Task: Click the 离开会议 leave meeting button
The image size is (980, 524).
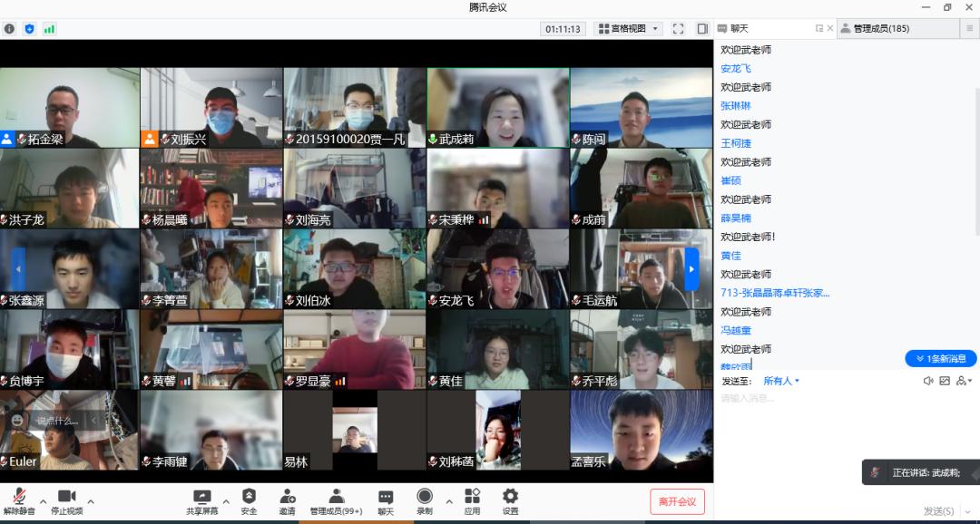Action: [x=677, y=502]
